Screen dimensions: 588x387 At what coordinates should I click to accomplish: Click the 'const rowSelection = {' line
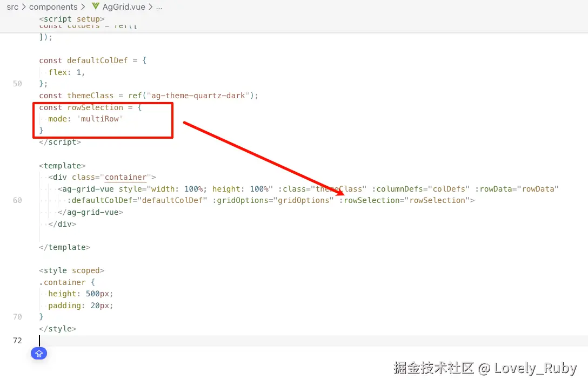point(90,107)
